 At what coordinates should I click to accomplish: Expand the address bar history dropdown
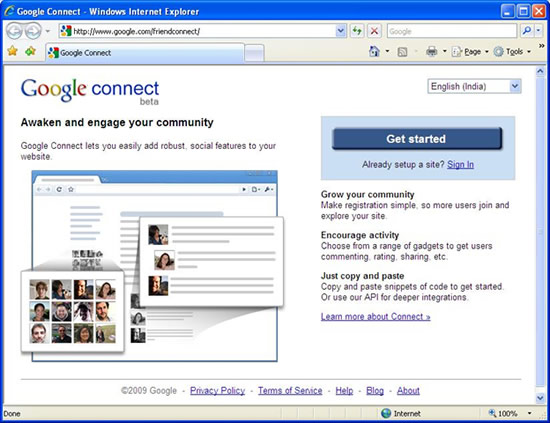[340, 31]
